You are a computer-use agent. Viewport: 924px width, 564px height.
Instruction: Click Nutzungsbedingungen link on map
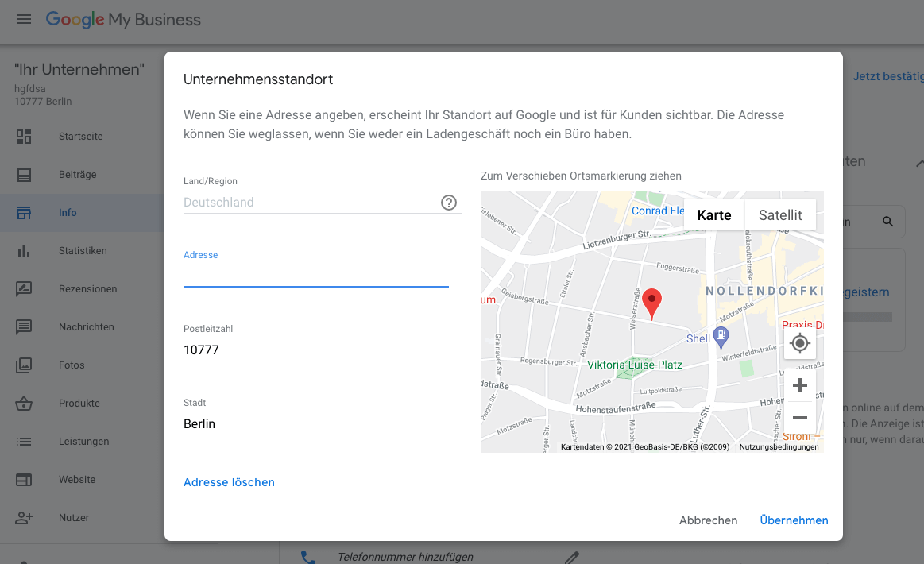click(779, 446)
